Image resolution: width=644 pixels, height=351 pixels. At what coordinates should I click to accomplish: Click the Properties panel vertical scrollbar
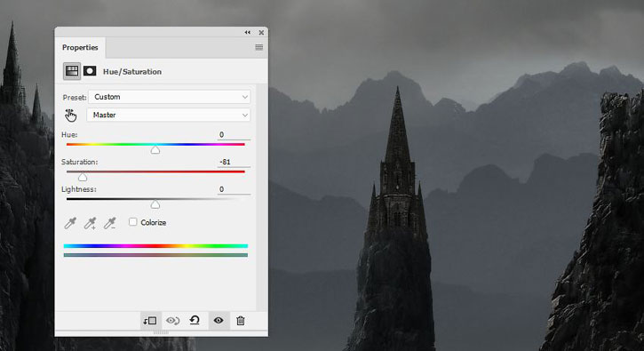(262, 197)
